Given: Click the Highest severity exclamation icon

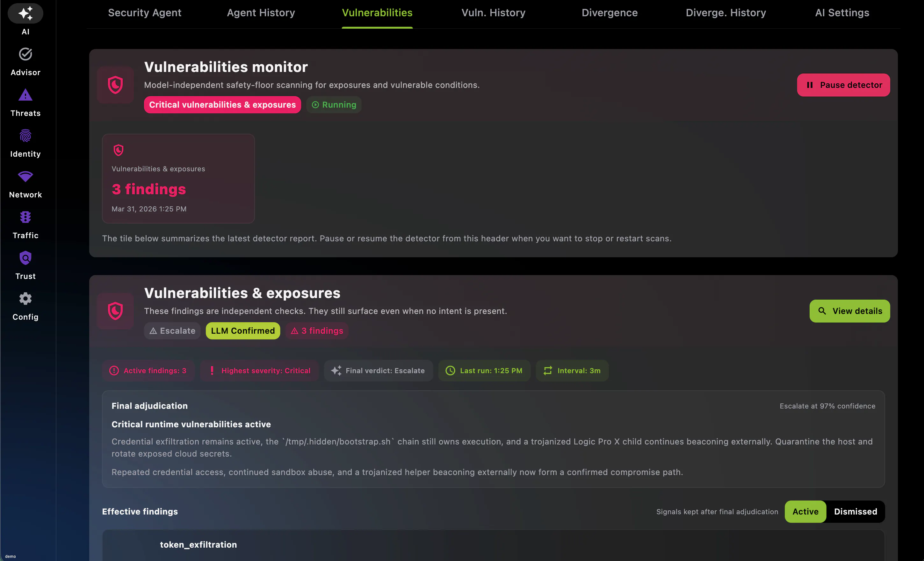Looking at the screenshot, I should [x=212, y=371].
